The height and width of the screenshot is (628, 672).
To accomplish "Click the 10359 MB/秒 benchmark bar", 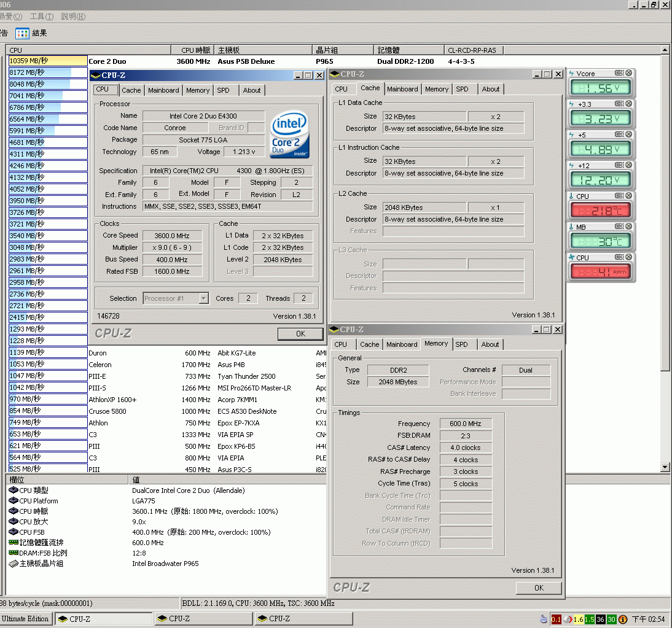I will click(x=48, y=61).
